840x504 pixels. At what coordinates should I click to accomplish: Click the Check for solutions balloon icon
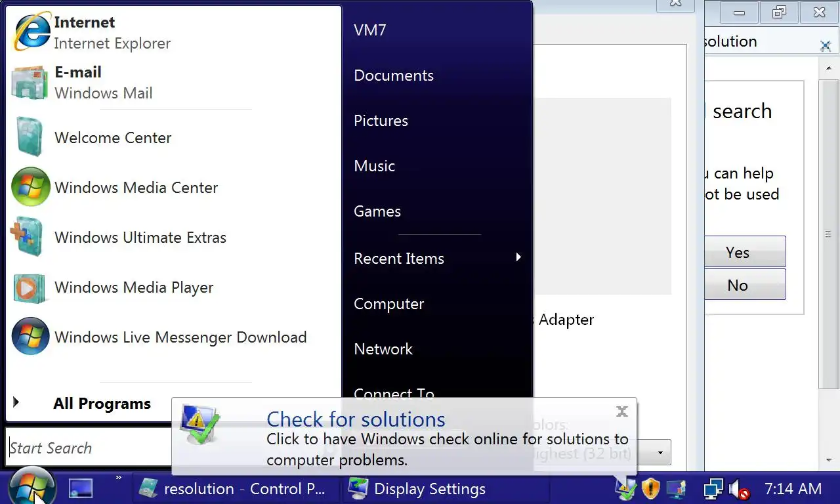click(199, 425)
